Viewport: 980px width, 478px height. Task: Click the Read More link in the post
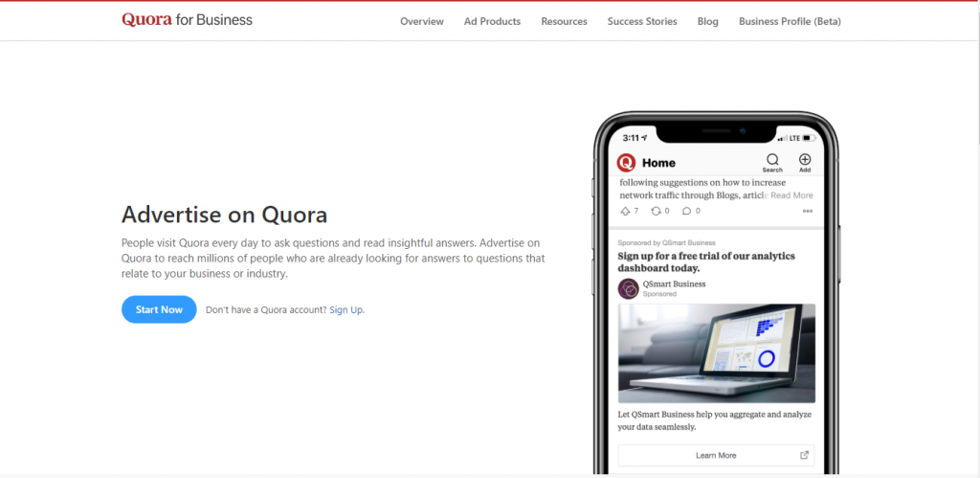(791, 195)
